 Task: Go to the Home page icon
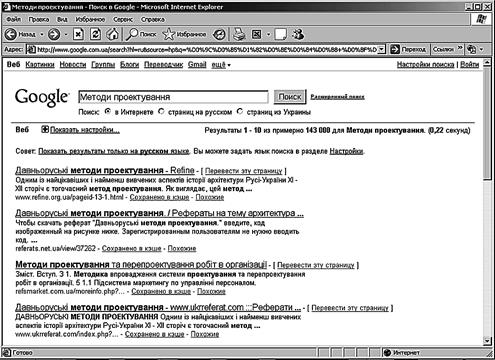(112, 34)
